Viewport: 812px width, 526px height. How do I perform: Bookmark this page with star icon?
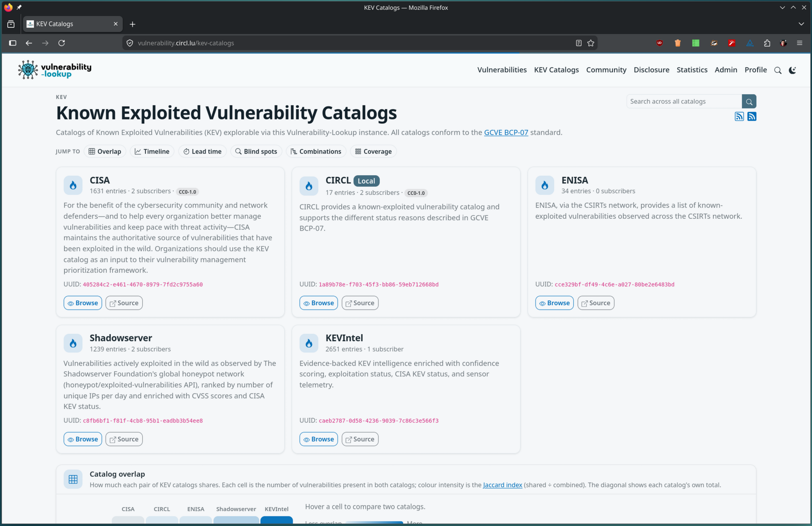pos(591,43)
